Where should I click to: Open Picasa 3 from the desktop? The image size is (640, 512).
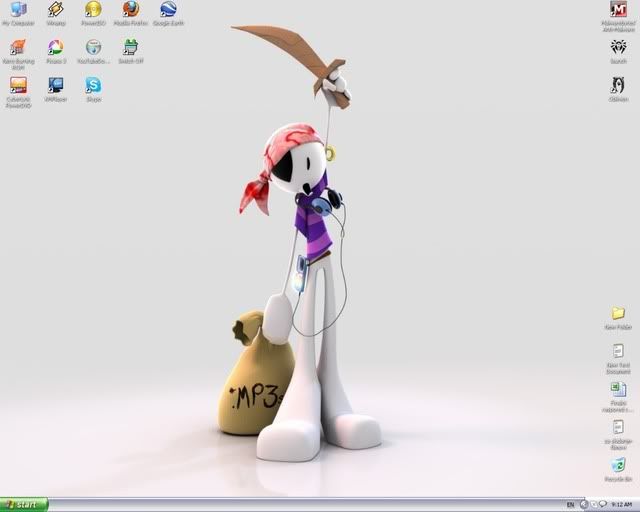55,48
